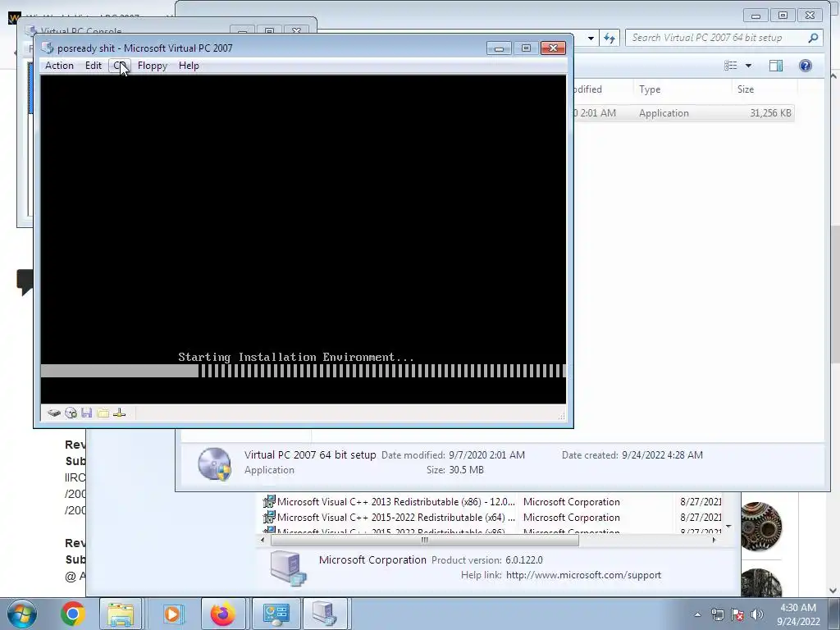Open the http://www.microsoft.com/support help link

pyautogui.click(x=583, y=575)
